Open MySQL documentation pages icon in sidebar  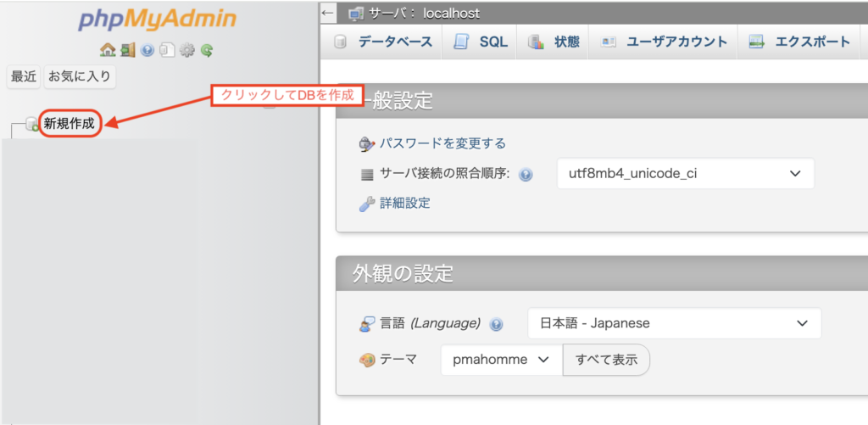point(167,50)
